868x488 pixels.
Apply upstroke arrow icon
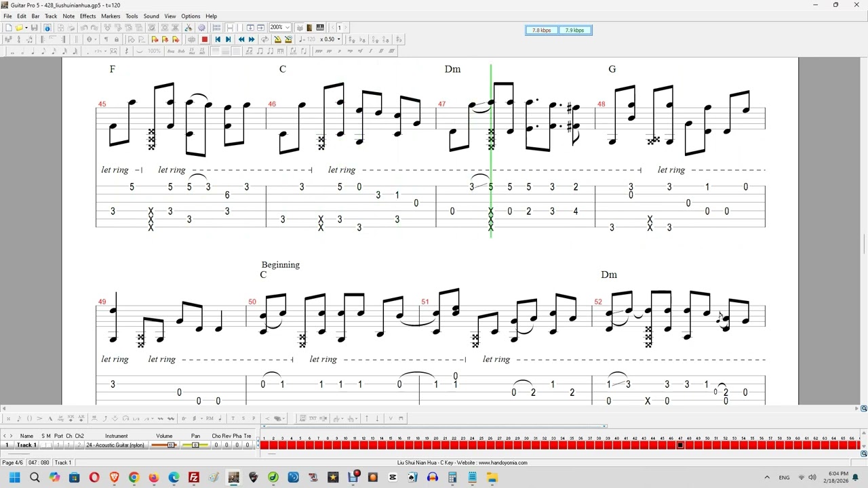pos(366,418)
